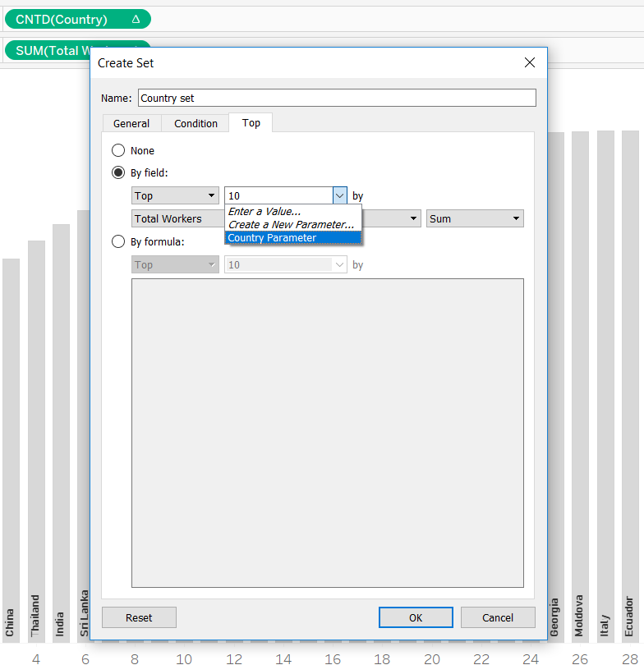Screen dimensions: 644x665
Task: Select the Thailand bar in chart
Action: click(36, 442)
